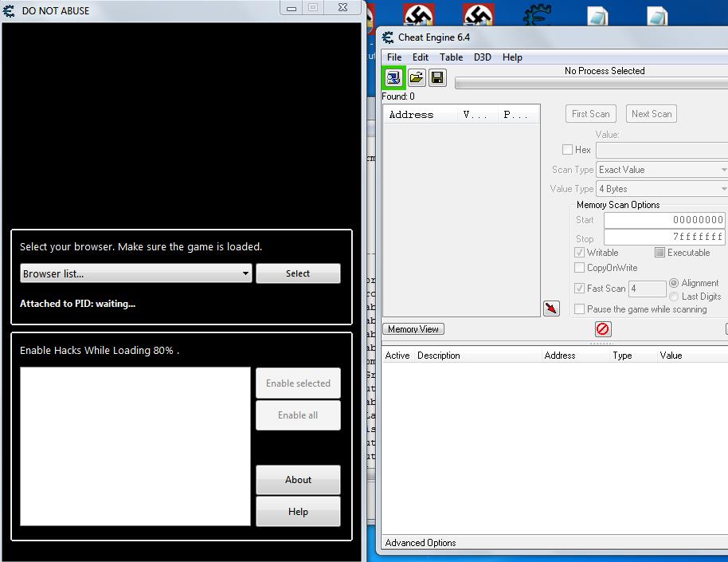This screenshot has height=562, width=728.
Task: Click the gear-shaped desktop icon
Action: tap(538, 16)
